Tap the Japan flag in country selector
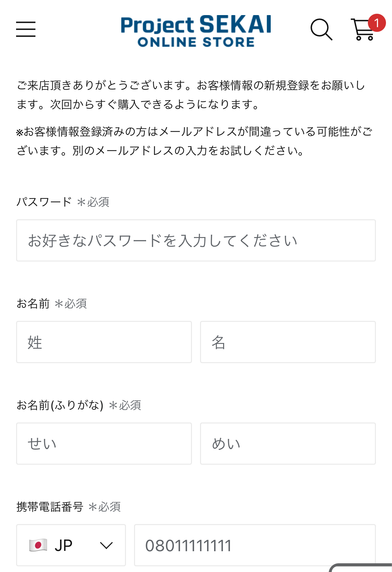The image size is (392, 572). [x=38, y=545]
